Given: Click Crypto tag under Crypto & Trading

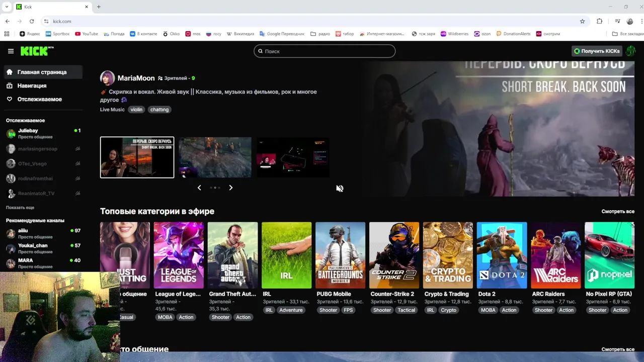Looking at the screenshot, I should coord(448,310).
